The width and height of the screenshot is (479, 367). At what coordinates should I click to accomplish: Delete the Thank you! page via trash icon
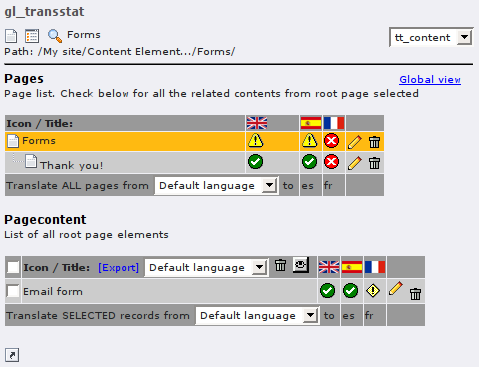click(x=374, y=163)
